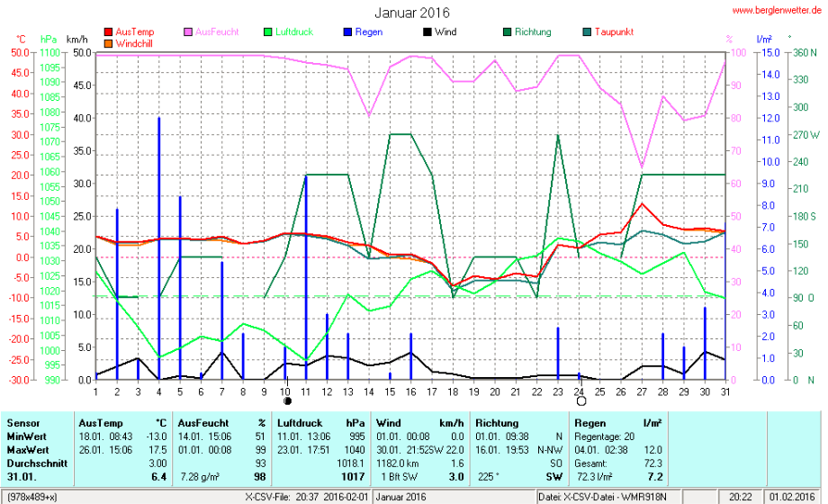Click the Durchschnitt row label

(35, 463)
